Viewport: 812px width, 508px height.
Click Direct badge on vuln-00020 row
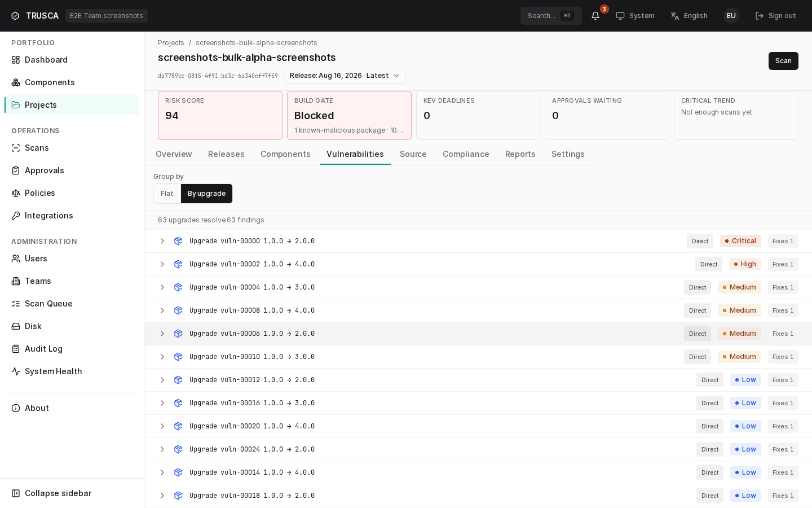point(710,426)
